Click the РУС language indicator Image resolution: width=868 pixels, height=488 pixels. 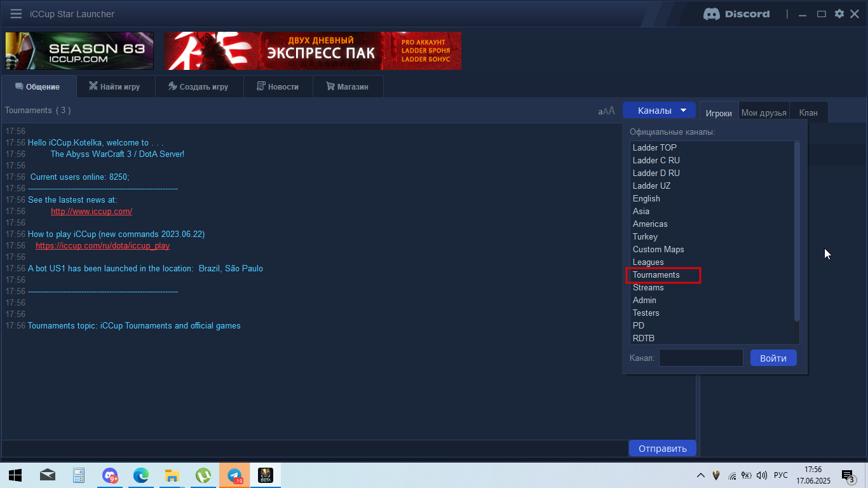pyautogui.click(x=781, y=475)
